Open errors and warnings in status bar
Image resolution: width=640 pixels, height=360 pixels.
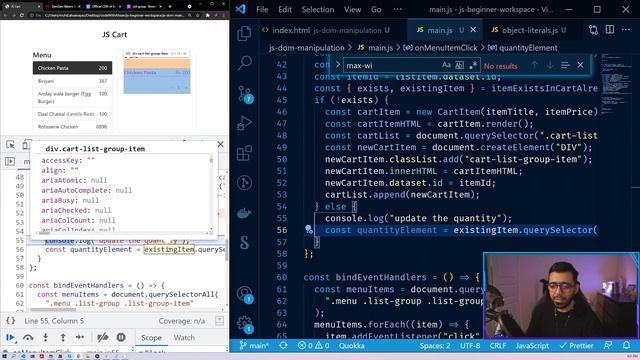313,346
